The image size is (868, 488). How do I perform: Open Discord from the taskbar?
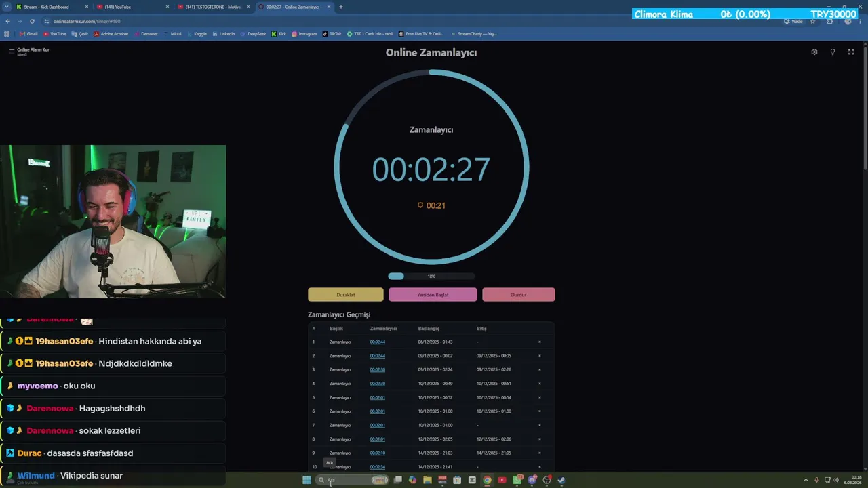532,480
